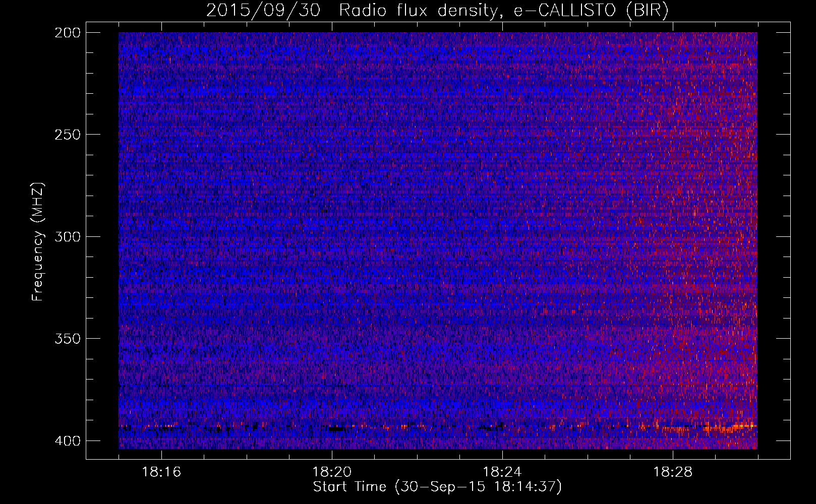
Task: Click the 18:20 time tick label
Action: point(332,472)
